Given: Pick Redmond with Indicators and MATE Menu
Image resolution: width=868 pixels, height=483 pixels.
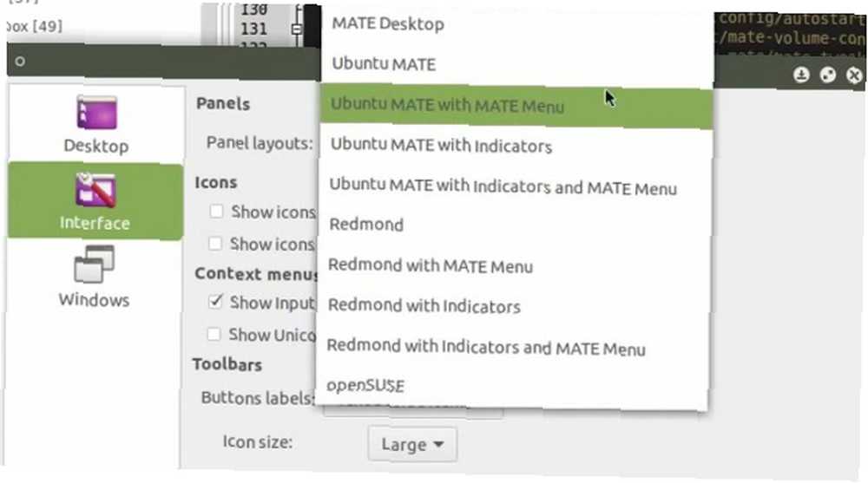Looking at the screenshot, I should (x=513, y=347).
